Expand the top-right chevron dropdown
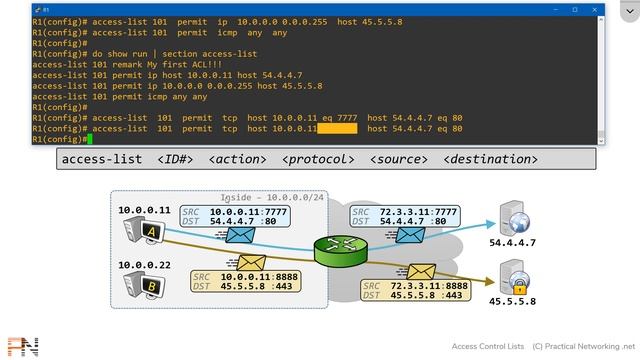 [630, 11]
